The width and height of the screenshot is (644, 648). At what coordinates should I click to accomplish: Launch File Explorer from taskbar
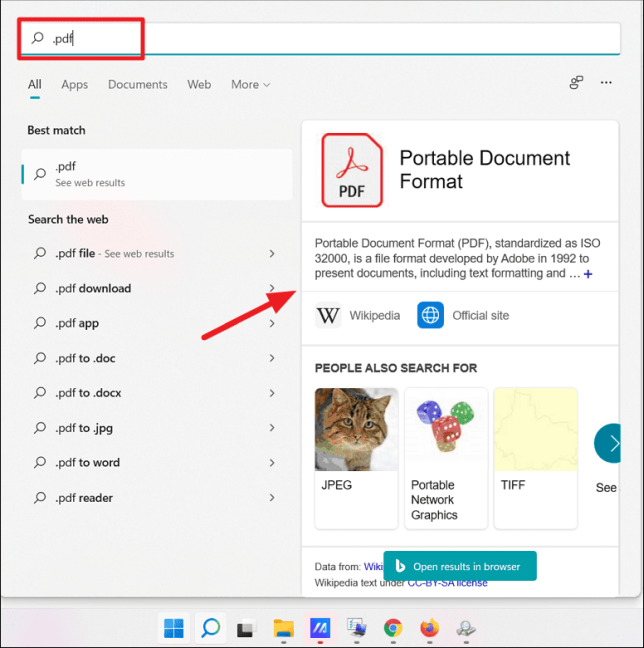(x=284, y=628)
